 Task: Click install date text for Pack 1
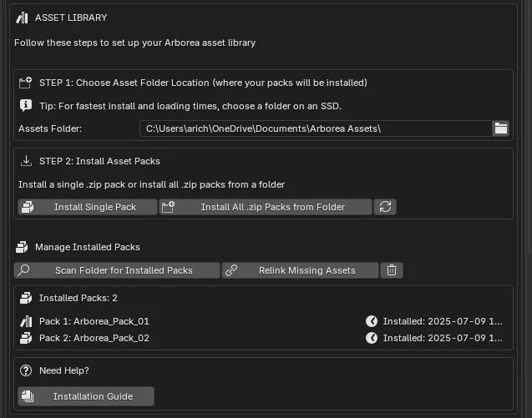coord(443,321)
